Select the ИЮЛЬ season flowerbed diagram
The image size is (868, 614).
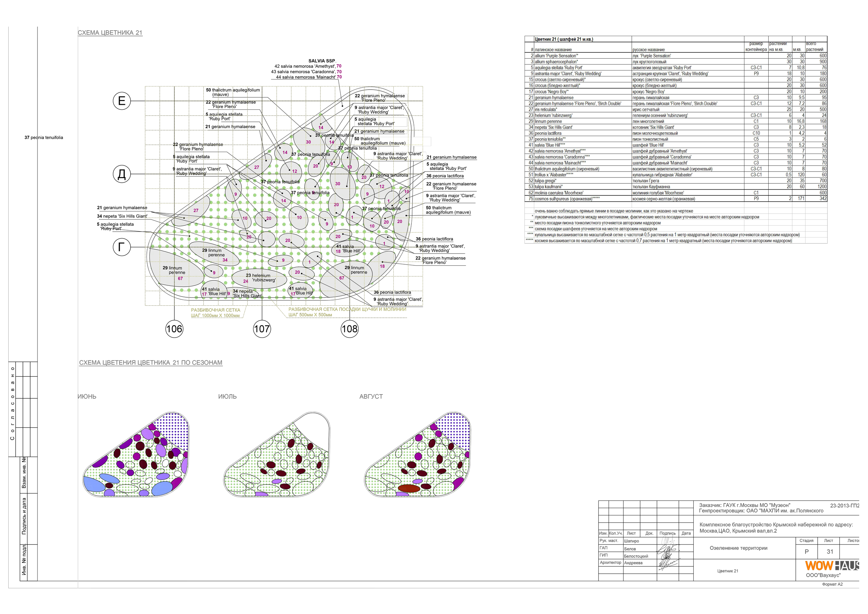276,455
